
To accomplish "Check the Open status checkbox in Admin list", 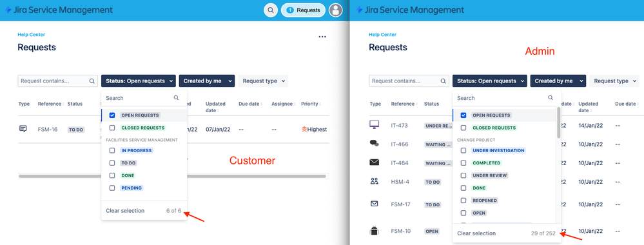I will pyautogui.click(x=463, y=213).
